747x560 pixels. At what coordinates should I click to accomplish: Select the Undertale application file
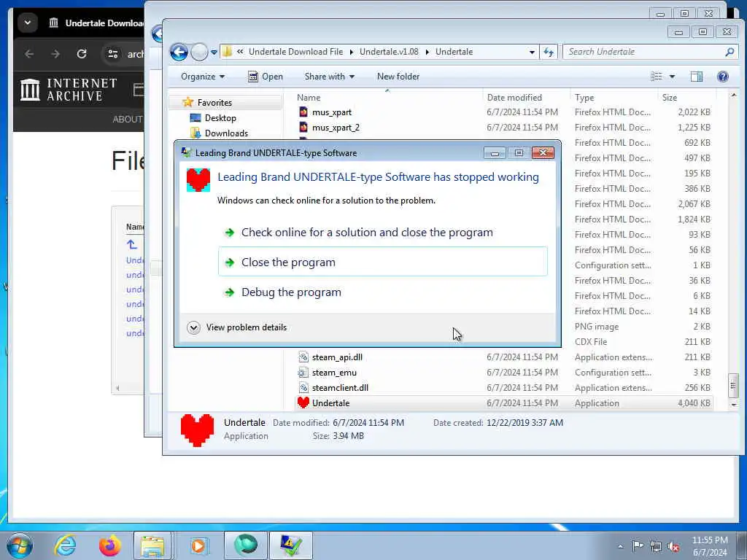pos(504,402)
